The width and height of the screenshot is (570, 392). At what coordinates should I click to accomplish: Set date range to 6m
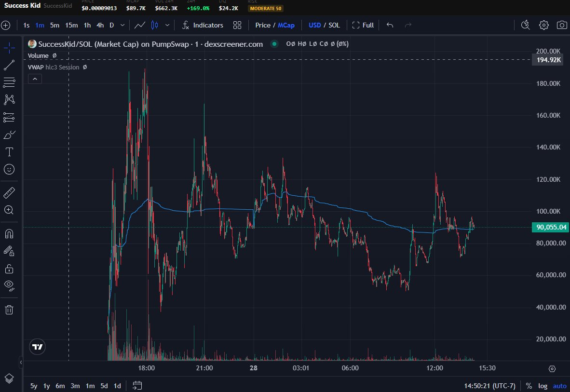pos(60,386)
